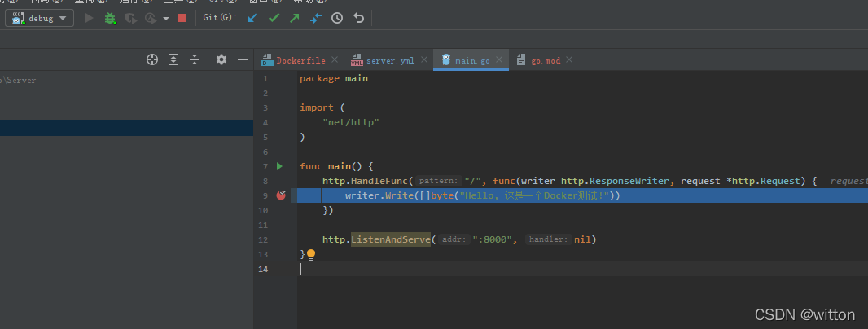Place the caret on empty line 14
Image resolution: width=868 pixels, height=329 pixels.
click(582, 270)
